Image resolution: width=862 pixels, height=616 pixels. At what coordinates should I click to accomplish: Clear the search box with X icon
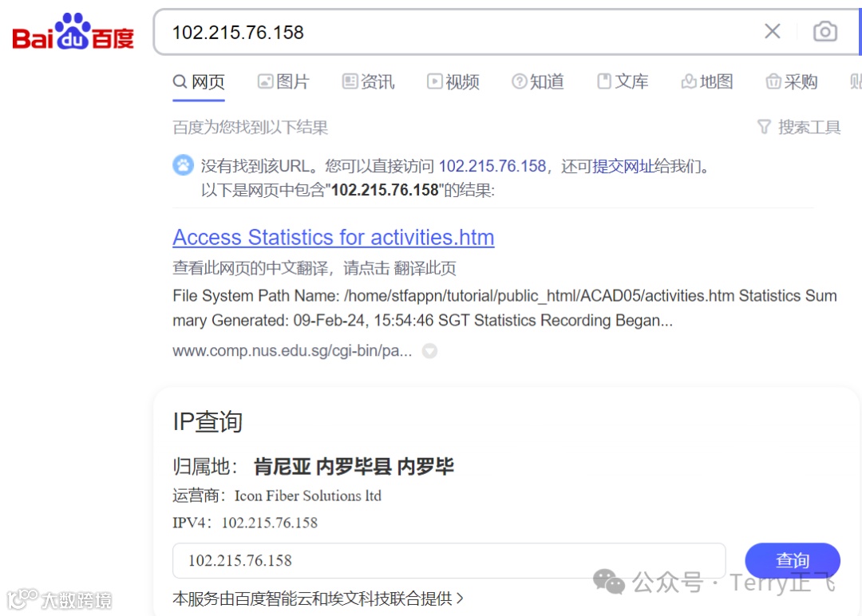(773, 31)
